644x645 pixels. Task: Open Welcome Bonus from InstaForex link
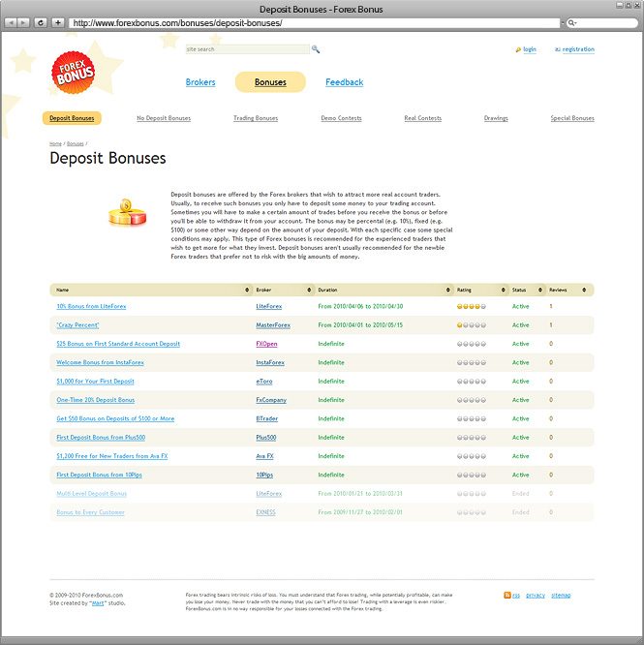[100, 362]
